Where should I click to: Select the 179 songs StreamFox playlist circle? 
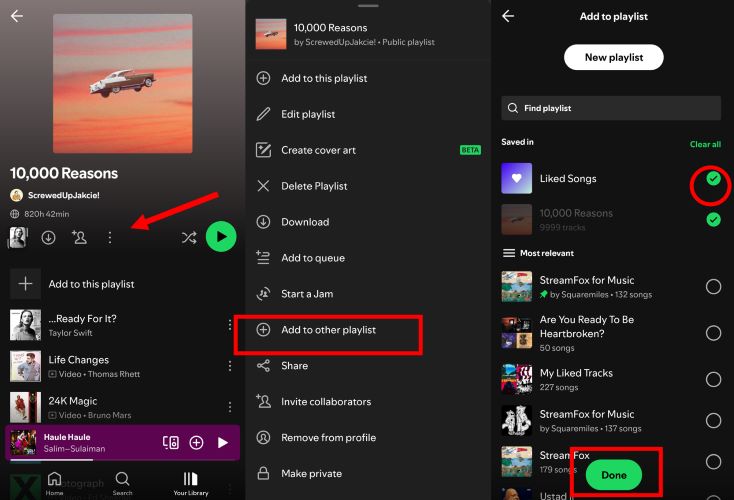click(713, 462)
